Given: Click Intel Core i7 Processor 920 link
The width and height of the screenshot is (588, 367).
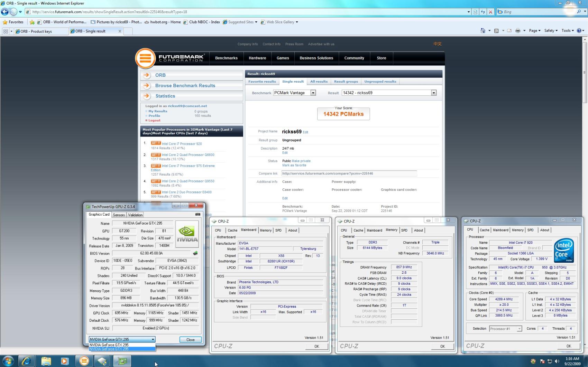Looking at the screenshot, I should 182,144.
